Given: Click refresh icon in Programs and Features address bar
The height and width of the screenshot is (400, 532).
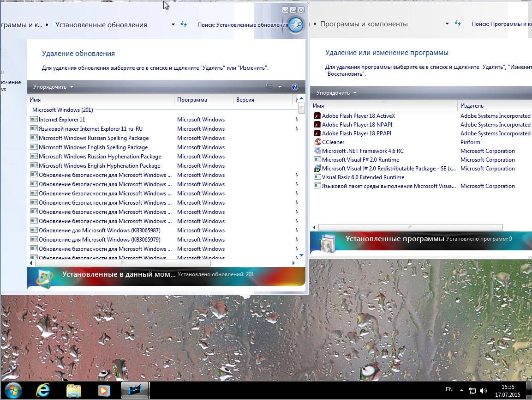Looking at the screenshot, I should [458, 24].
